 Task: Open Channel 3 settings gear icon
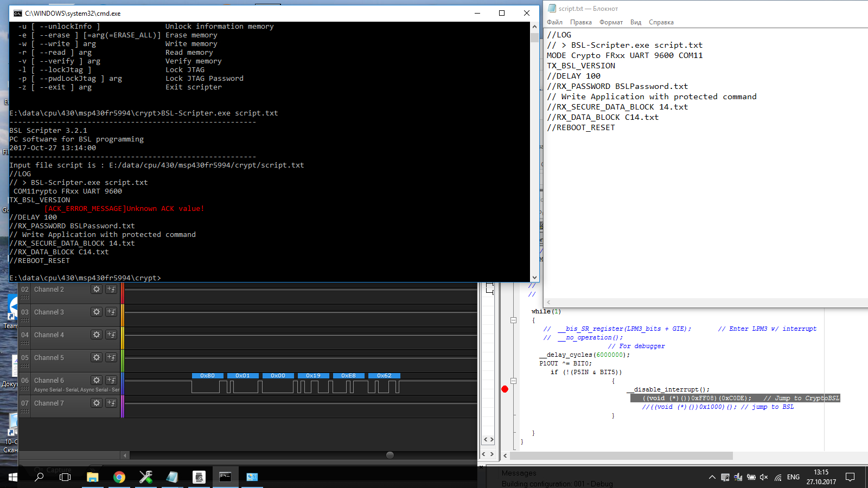point(96,312)
